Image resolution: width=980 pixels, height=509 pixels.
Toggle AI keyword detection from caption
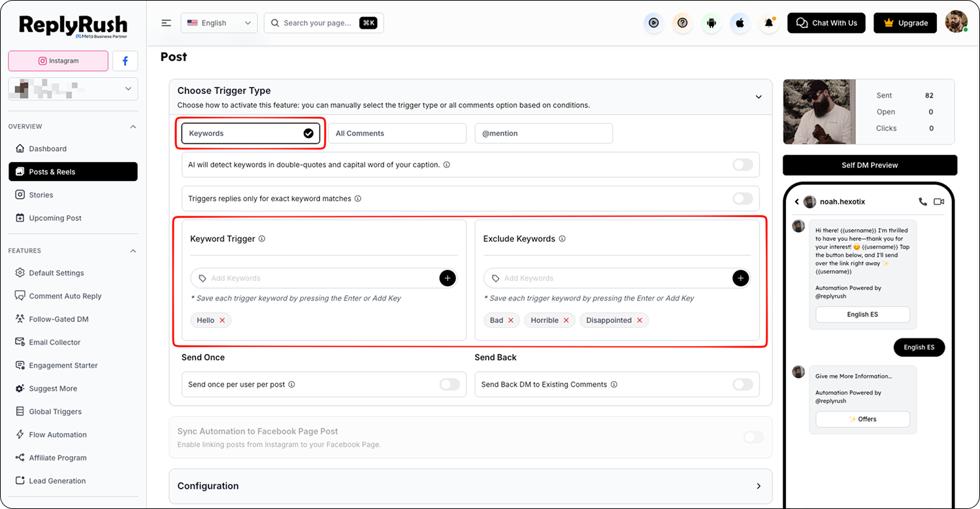pyautogui.click(x=743, y=165)
